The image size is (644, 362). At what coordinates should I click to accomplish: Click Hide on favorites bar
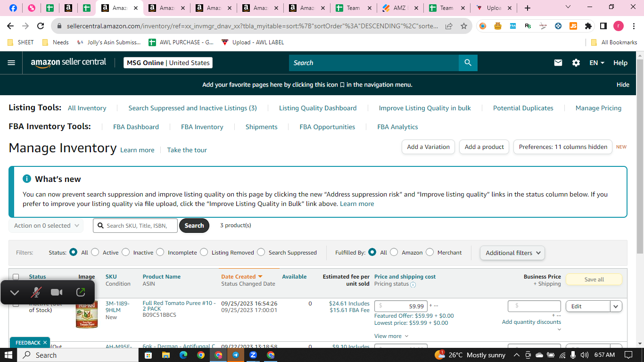click(623, 85)
